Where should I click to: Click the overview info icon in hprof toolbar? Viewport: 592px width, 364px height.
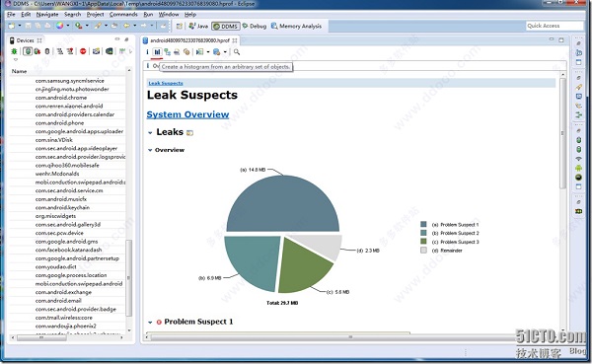tap(148, 52)
